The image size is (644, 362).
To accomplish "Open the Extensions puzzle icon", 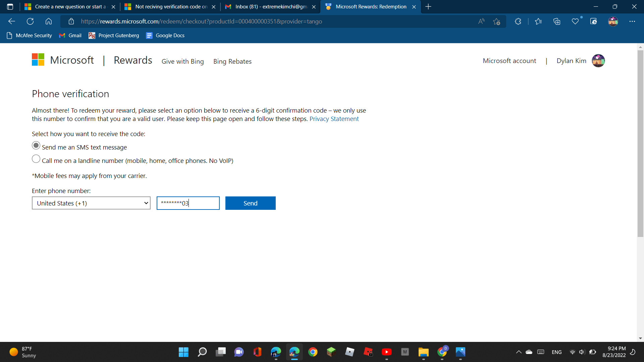I will pos(518,21).
